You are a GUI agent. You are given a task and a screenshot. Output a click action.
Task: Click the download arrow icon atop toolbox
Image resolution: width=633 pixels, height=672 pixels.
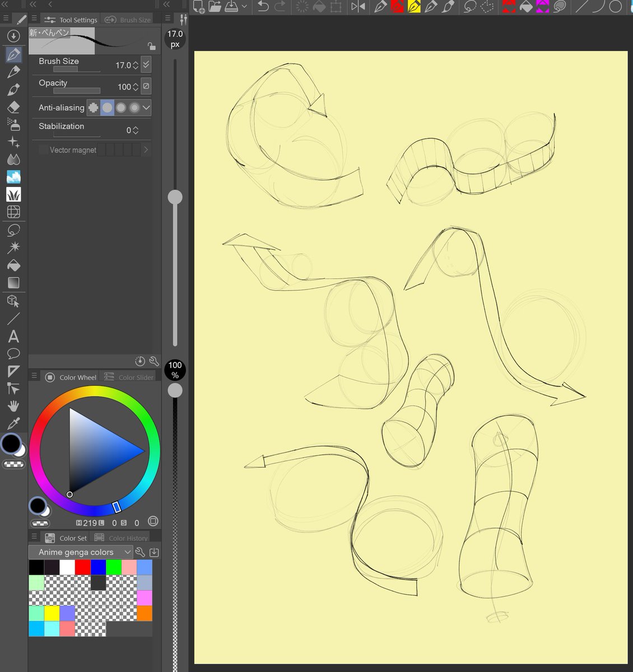[13, 36]
